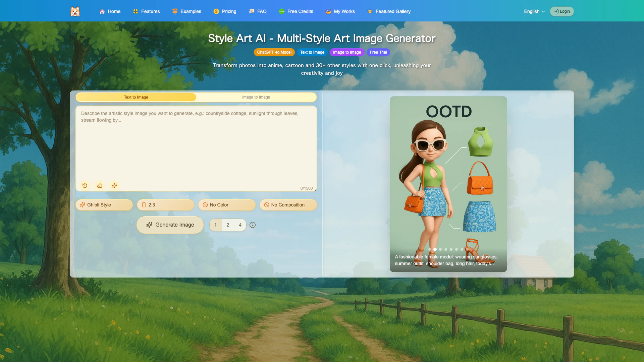
Task: Open the 2:3 aspect ratio dropdown
Action: [165, 205]
